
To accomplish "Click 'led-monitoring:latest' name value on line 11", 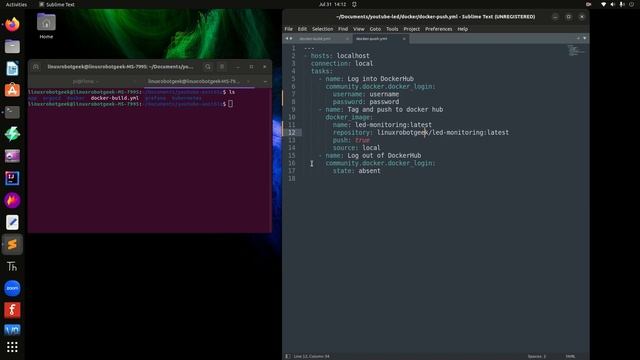I will (393, 125).
